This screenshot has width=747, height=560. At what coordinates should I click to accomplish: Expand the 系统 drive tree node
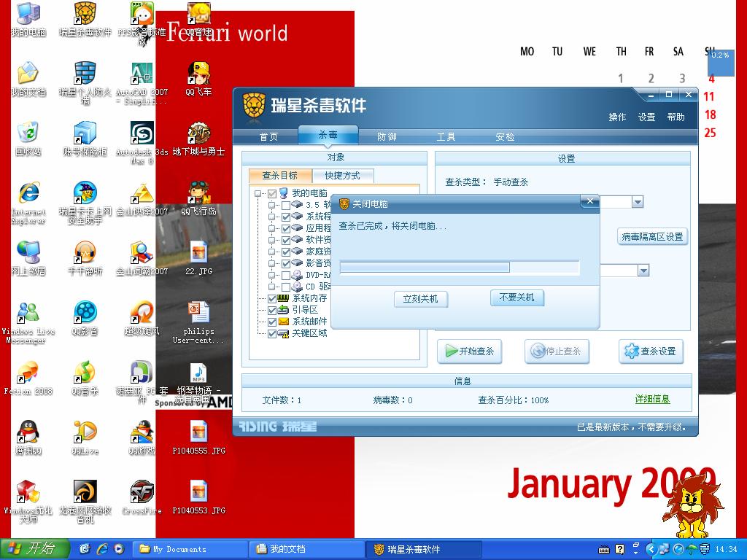271,217
